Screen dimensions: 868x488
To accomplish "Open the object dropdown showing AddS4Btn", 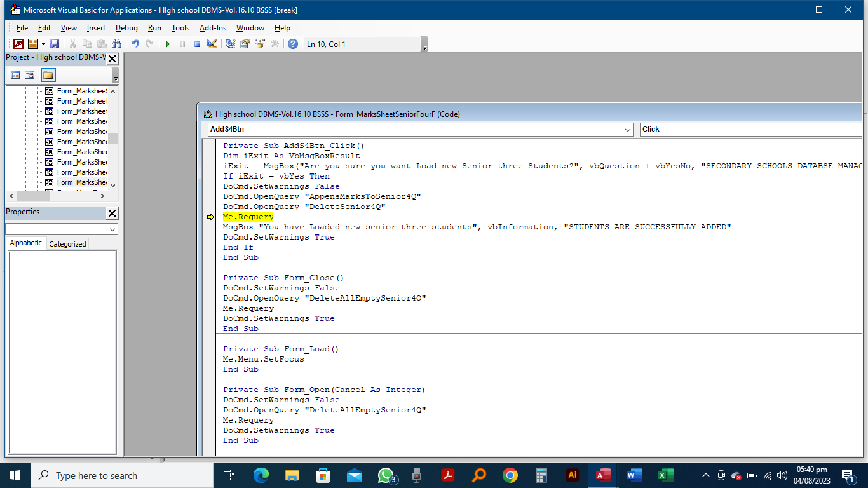I will pyautogui.click(x=629, y=129).
